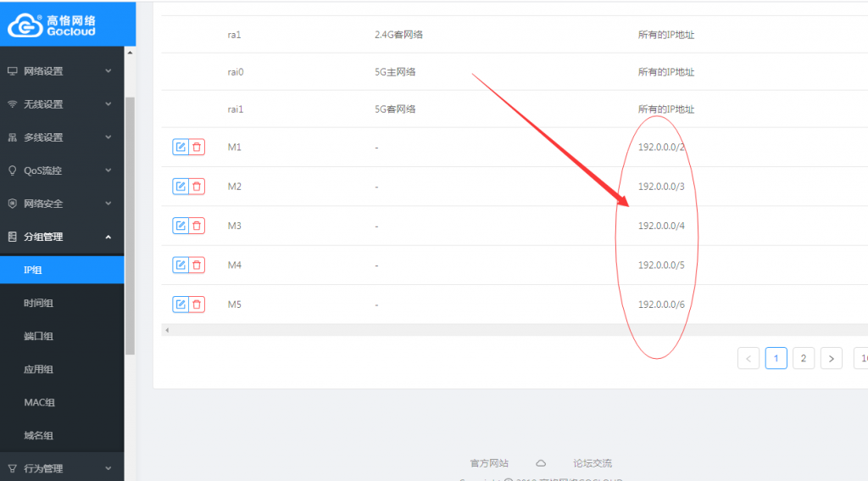Click the 5G主网络 cell
This screenshot has width=868, height=481.
(x=395, y=72)
